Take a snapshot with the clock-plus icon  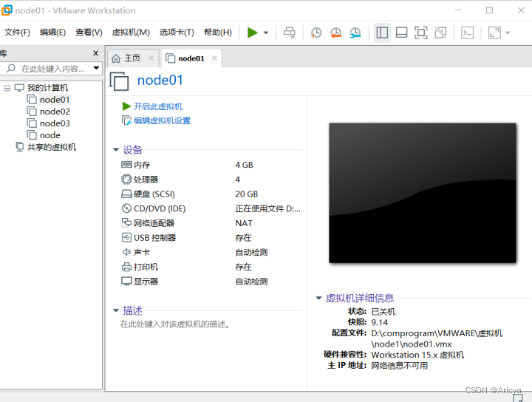pyautogui.click(x=316, y=33)
